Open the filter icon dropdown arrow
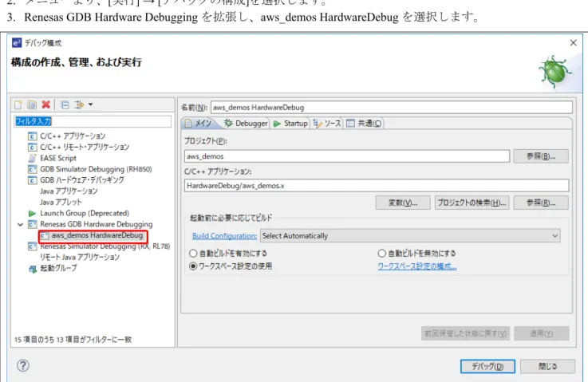The height and width of the screenshot is (382, 588). click(x=90, y=104)
